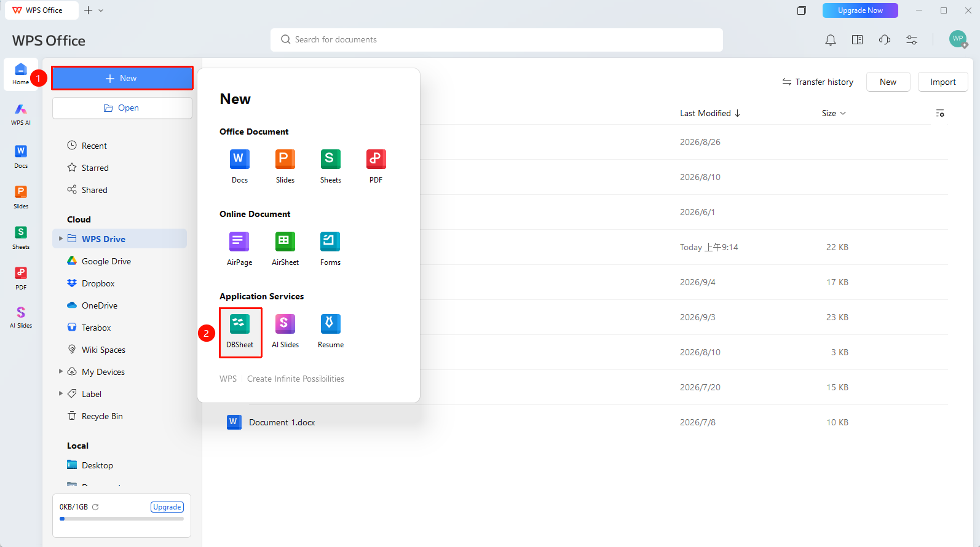Go to Sheets in the left sidebar
The width and height of the screenshot is (980, 547).
(21, 237)
